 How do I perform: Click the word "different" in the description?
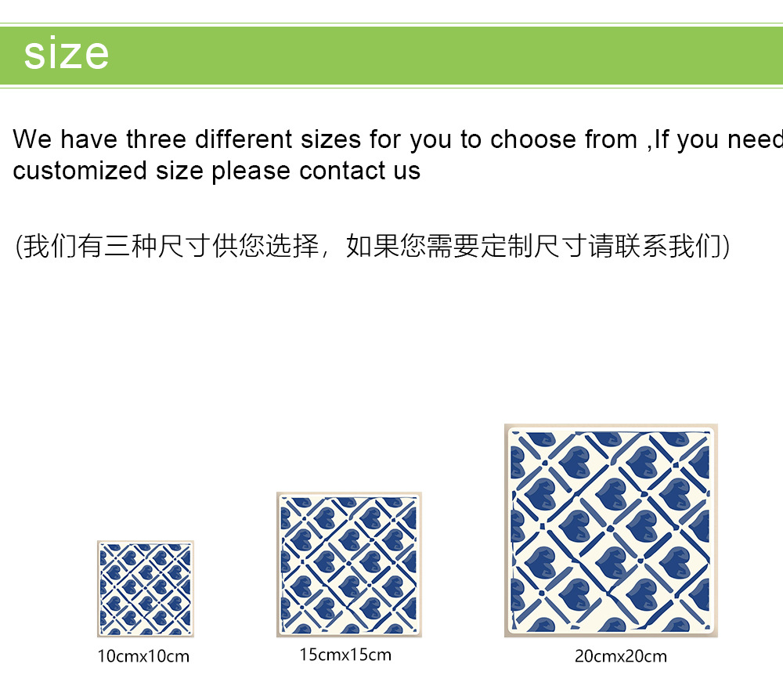click(244, 139)
